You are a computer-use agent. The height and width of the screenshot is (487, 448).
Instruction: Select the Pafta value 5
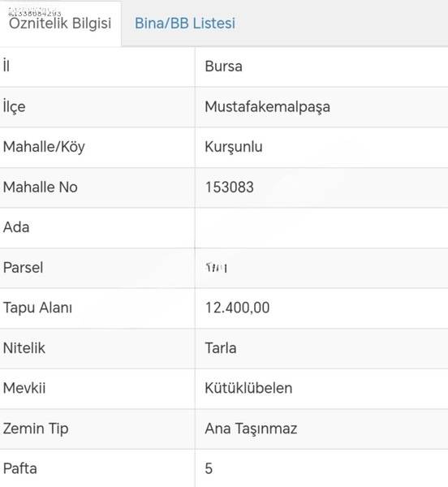pyautogui.click(x=209, y=468)
